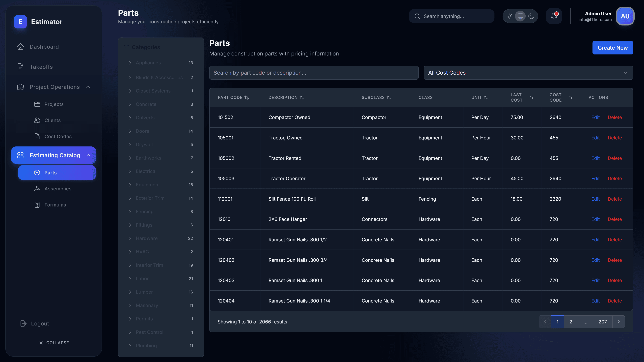The image size is (644, 362).
Task: Expand Doors category
Action: coord(130,131)
